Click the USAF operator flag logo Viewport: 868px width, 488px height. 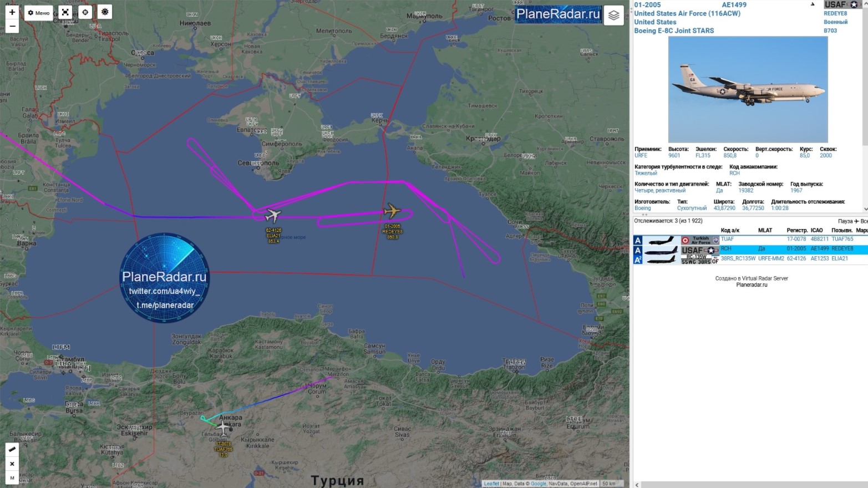pos(842,4)
